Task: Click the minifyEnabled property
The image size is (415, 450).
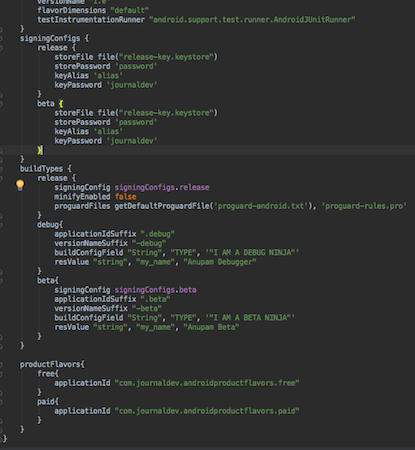Action: (x=82, y=197)
